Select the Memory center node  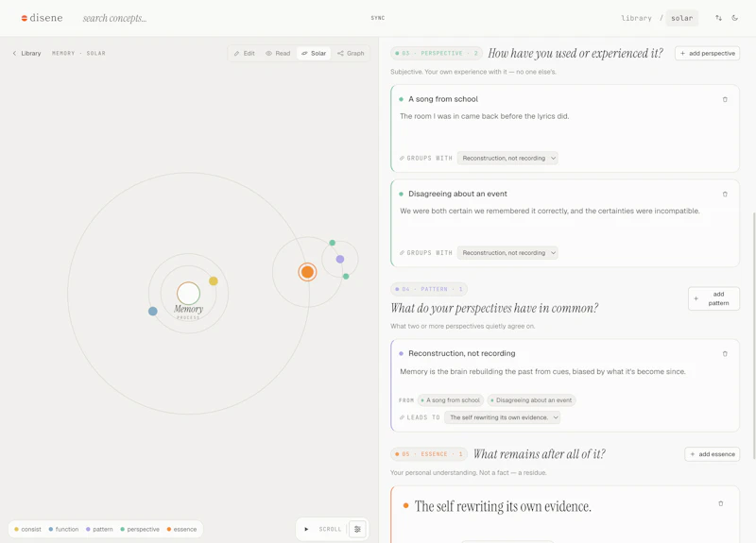click(x=188, y=294)
